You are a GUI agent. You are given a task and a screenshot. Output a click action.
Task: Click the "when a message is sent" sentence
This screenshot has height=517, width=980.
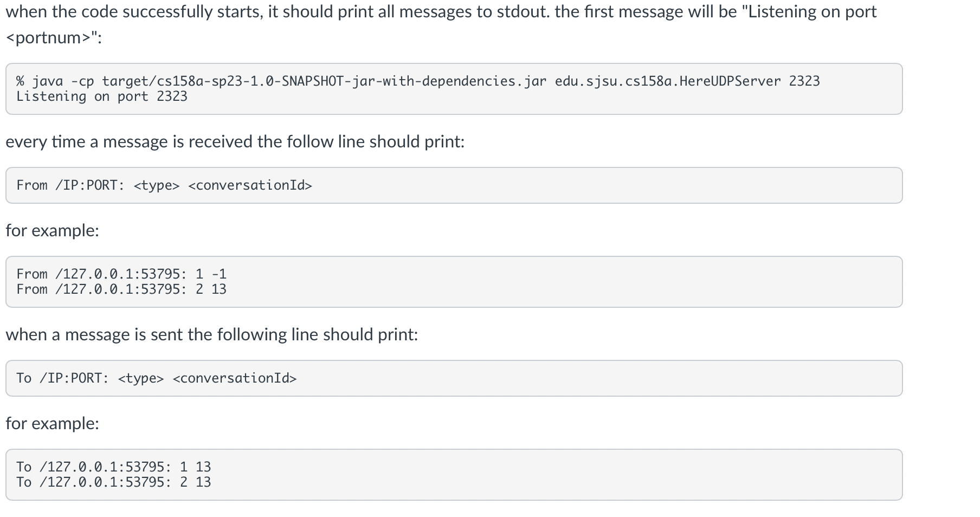[x=211, y=335]
